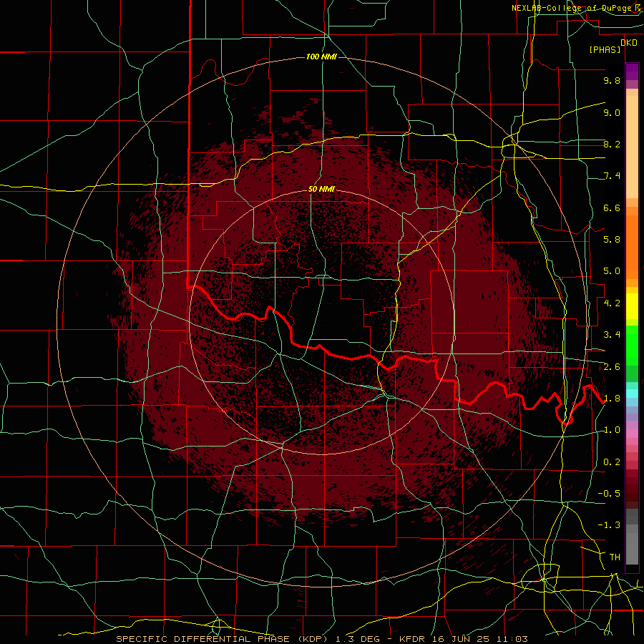
Task: Click the "TH" threshold label on the legend
Action: point(615,557)
